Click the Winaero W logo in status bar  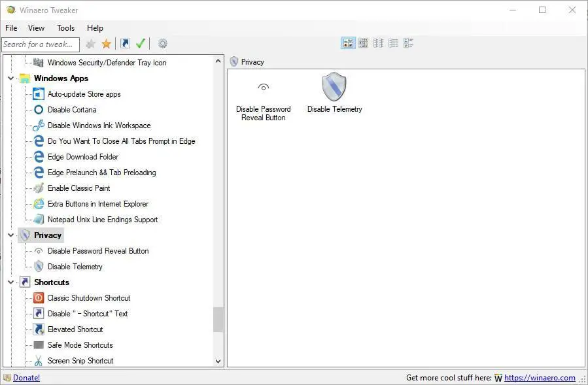(498, 378)
